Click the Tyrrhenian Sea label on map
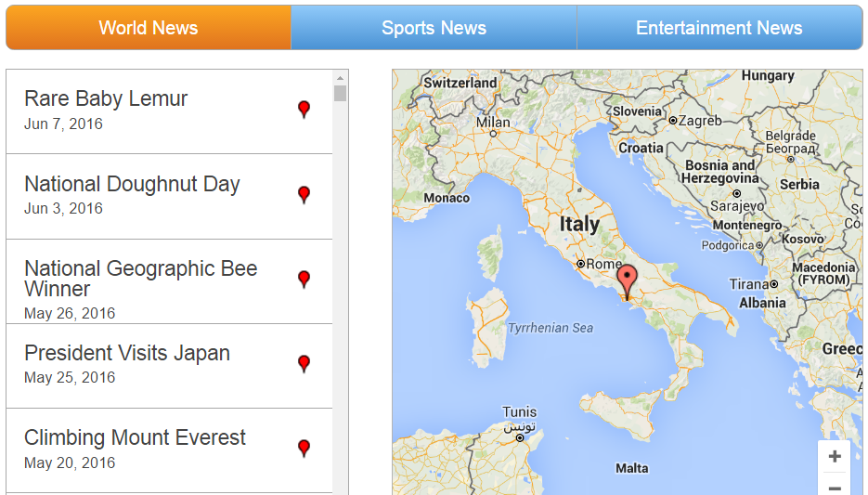868x495 pixels. click(x=551, y=329)
